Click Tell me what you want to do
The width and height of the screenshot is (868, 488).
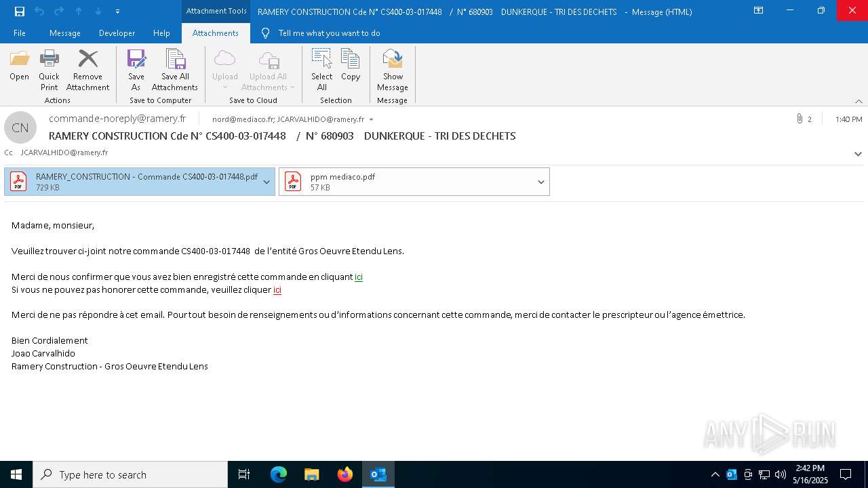pos(329,33)
